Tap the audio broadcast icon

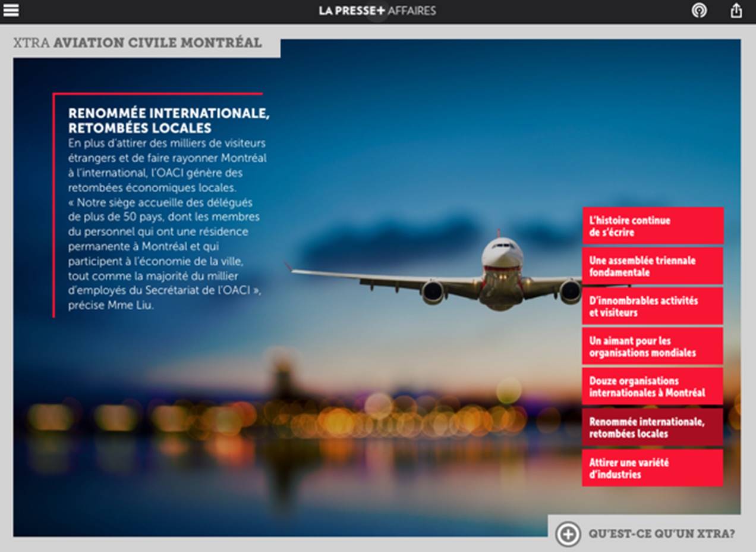click(699, 11)
